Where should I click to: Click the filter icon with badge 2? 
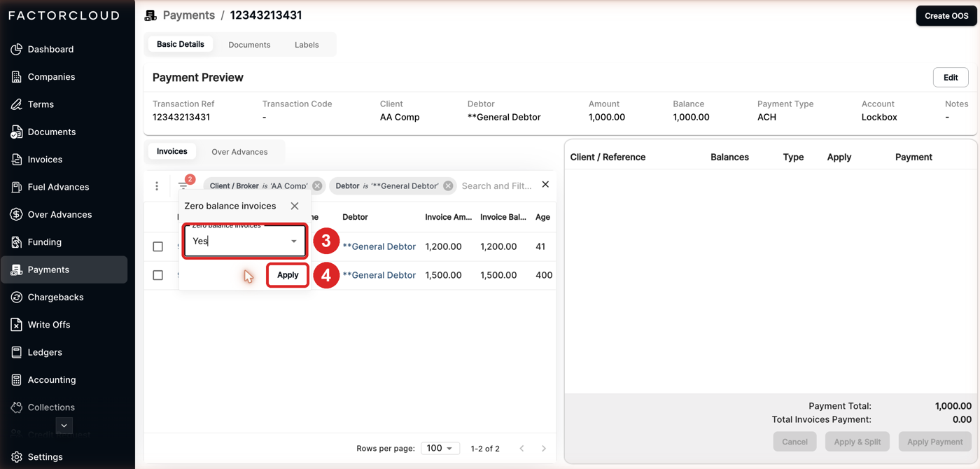point(183,185)
